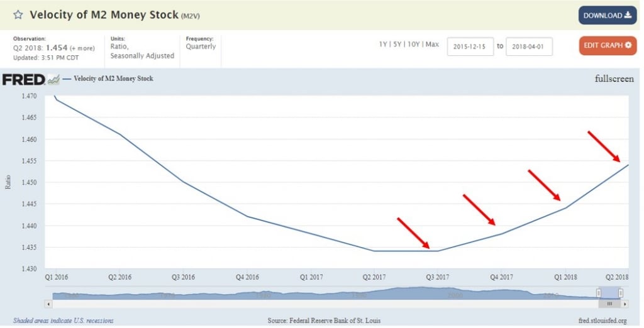The height and width of the screenshot is (328, 644).
Task: Select the Max date range
Action: pos(432,45)
